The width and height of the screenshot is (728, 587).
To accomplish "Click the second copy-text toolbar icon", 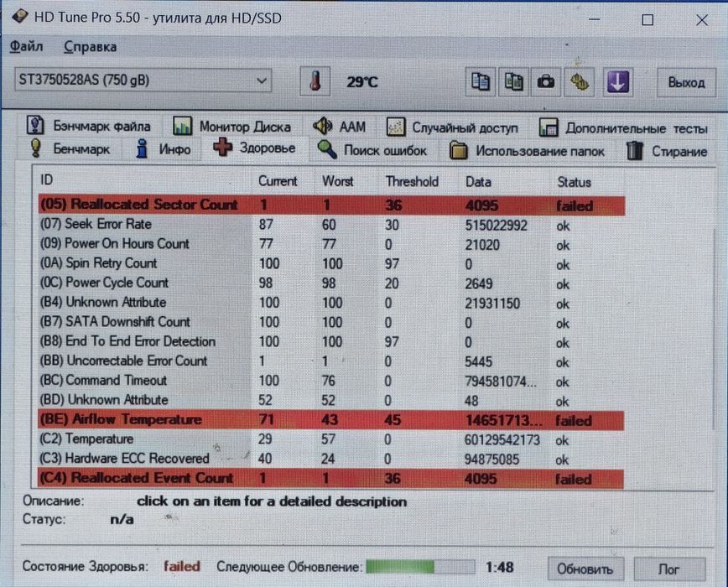I will (x=513, y=81).
